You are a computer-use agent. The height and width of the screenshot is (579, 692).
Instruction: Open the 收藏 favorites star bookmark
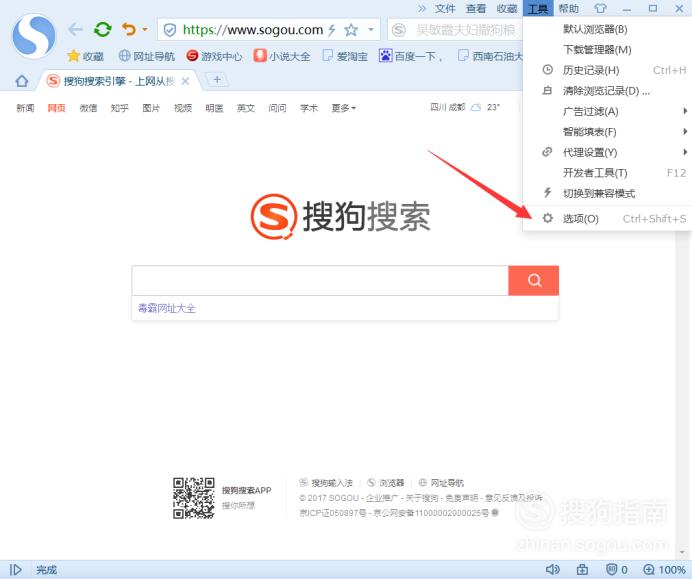coord(85,56)
